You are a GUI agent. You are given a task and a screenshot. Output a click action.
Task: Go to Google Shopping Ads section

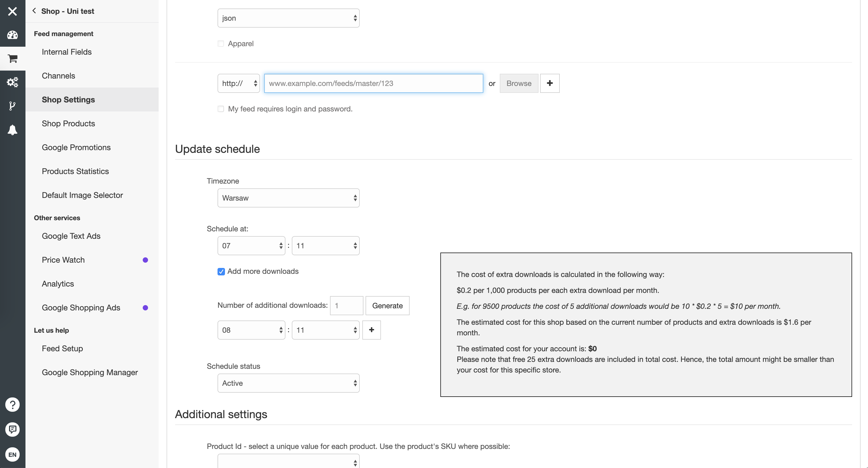click(81, 307)
